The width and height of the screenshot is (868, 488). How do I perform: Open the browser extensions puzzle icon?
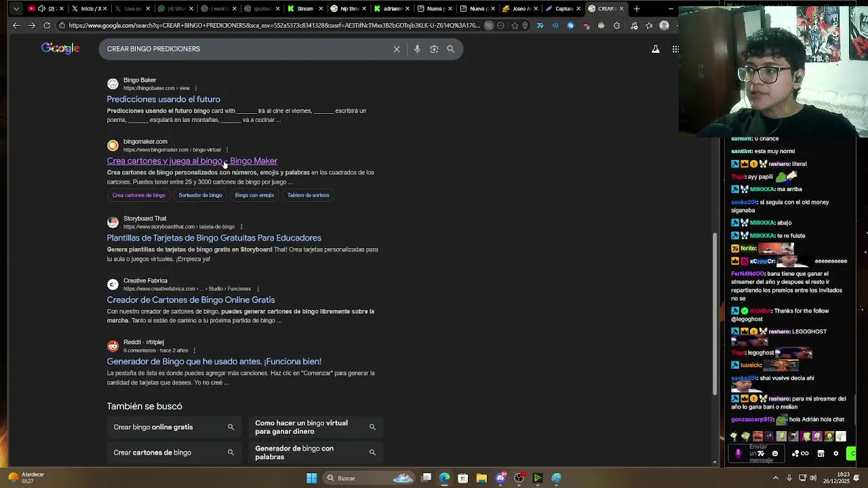tap(616, 25)
